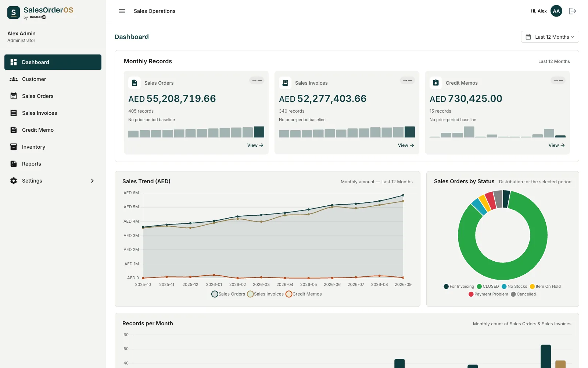Click the Sales Invoices sidebar icon
Viewport: 588px width, 368px height.
[x=14, y=113]
